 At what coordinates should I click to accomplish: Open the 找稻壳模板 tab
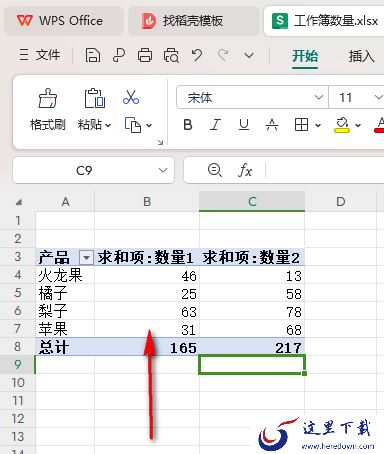[x=193, y=21]
